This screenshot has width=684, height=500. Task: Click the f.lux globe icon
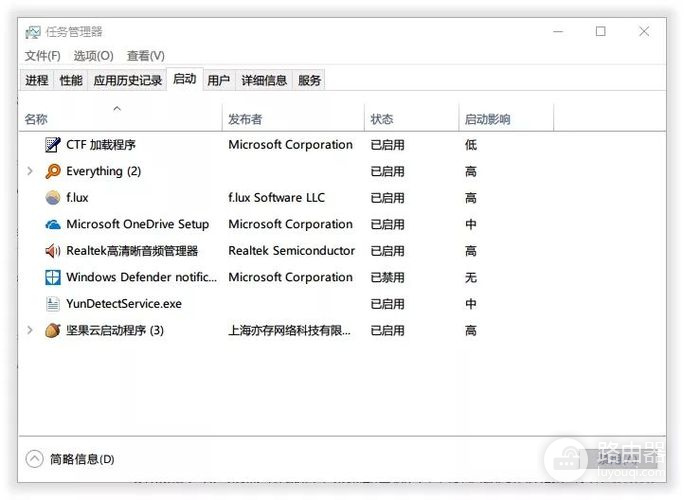[x=53, y=198]
